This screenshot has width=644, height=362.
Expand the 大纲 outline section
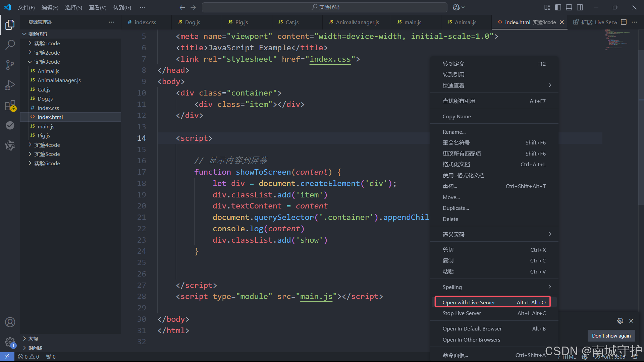coord(33,339)
